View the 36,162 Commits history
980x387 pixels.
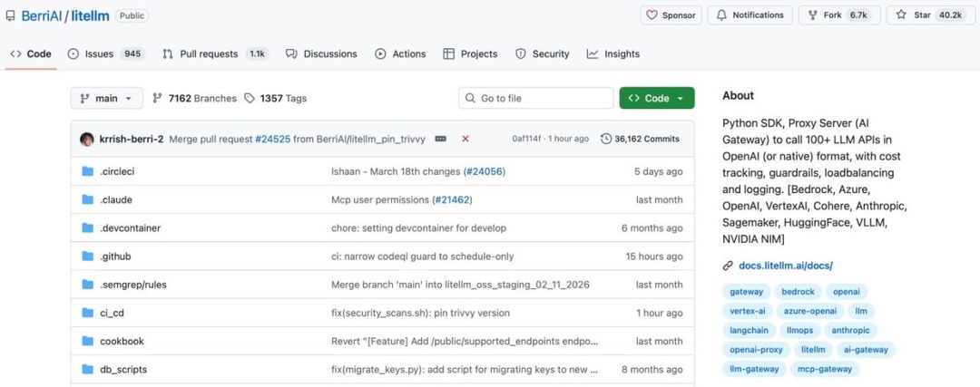[640, 139]
